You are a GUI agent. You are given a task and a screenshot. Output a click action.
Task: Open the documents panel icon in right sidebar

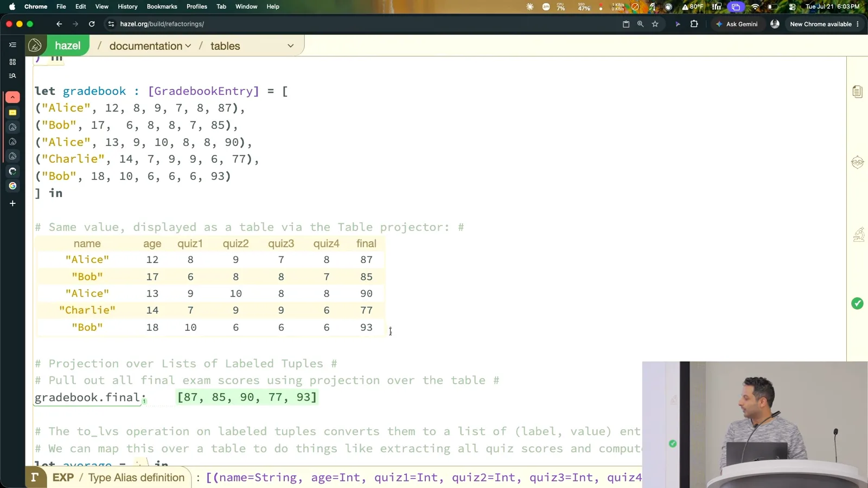click(x=857, y=92)
